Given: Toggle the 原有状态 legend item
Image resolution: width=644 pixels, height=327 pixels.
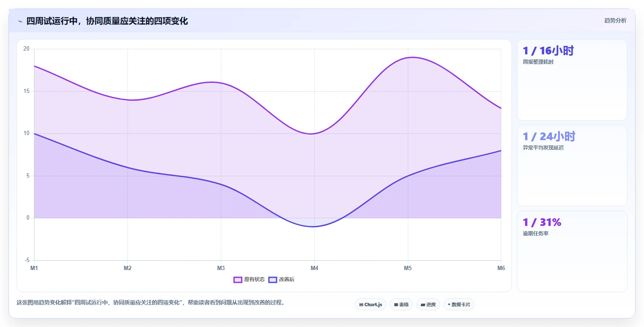Looking at the screenshot, I should click(249, 279).
